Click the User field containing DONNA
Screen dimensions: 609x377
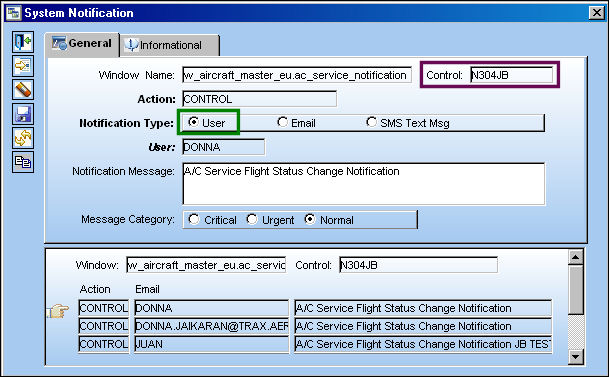[223, 147]
